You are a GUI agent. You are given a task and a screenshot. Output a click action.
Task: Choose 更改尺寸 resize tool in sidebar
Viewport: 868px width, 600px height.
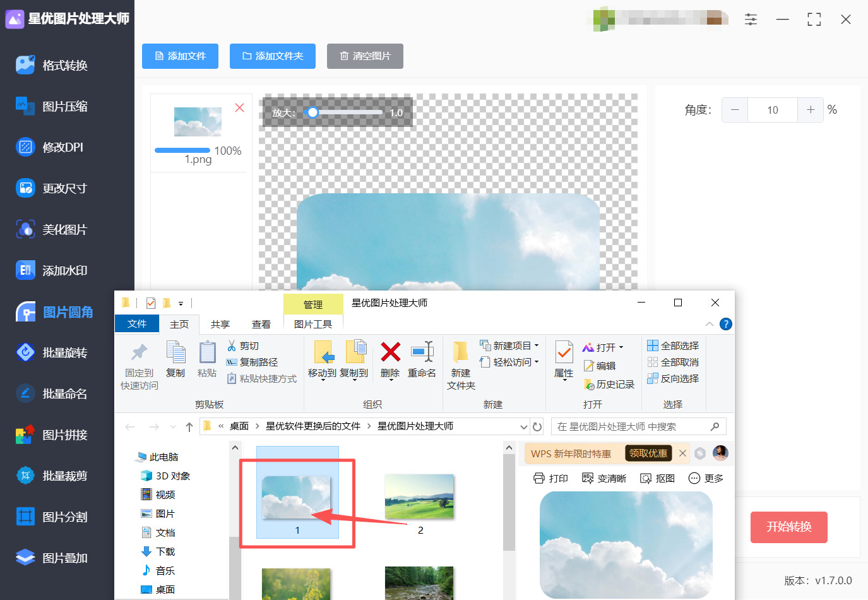52,188
